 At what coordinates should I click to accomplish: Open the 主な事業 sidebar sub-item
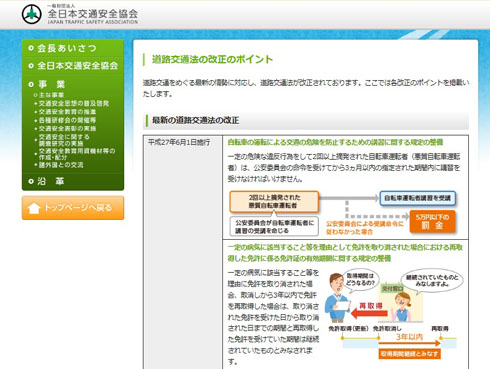pyautogui.click(x=51, y=95)
